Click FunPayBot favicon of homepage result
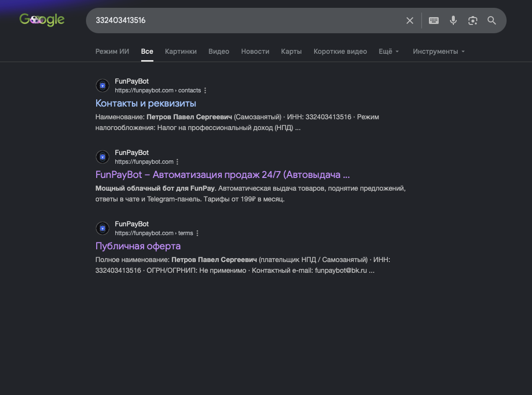Viewport: 532px width, 395px height. click(103, 157)
